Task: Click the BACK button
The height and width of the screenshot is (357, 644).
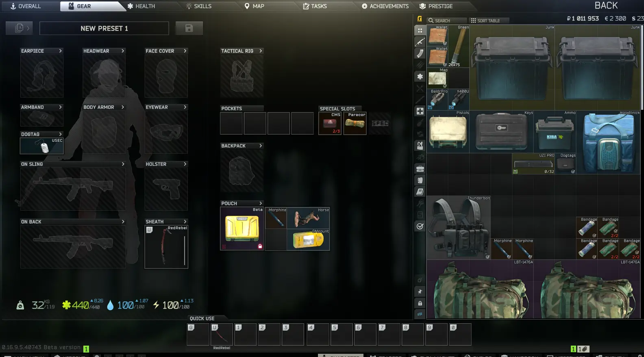Action: (606, 6)
